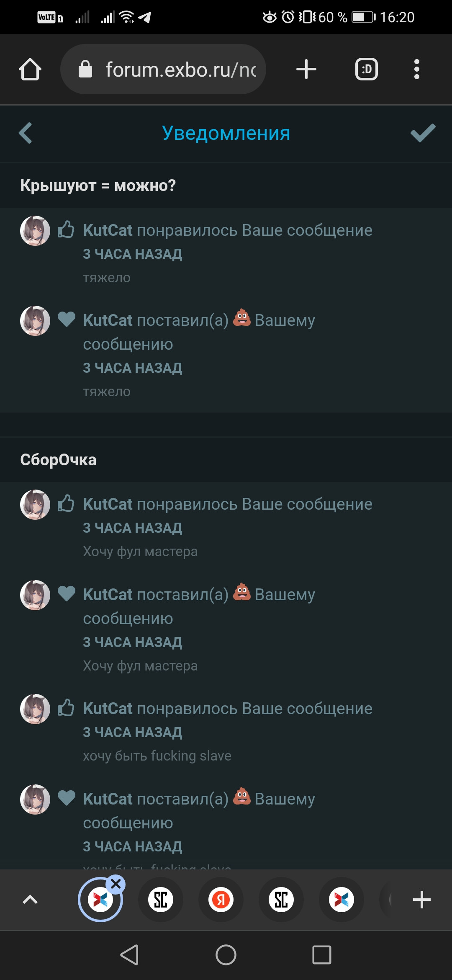Tap the forum.exbo.ru address bar
Viewport: 452px width, 980px height.
click(x=163, y=69)
